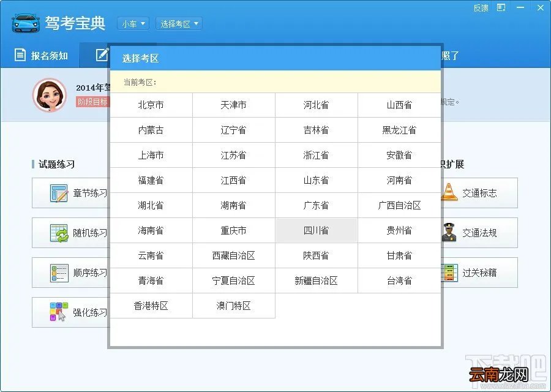Click the girl avatar picture
Screen dimensions: 551x392
point(50,95)
